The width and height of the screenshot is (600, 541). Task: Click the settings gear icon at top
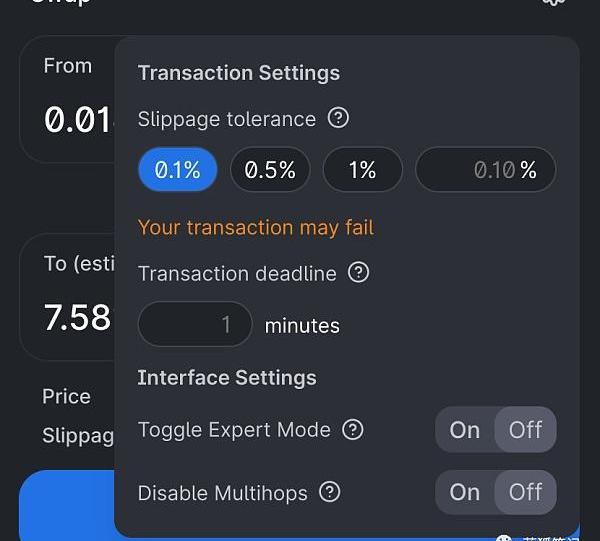click(x=553, y=3)
